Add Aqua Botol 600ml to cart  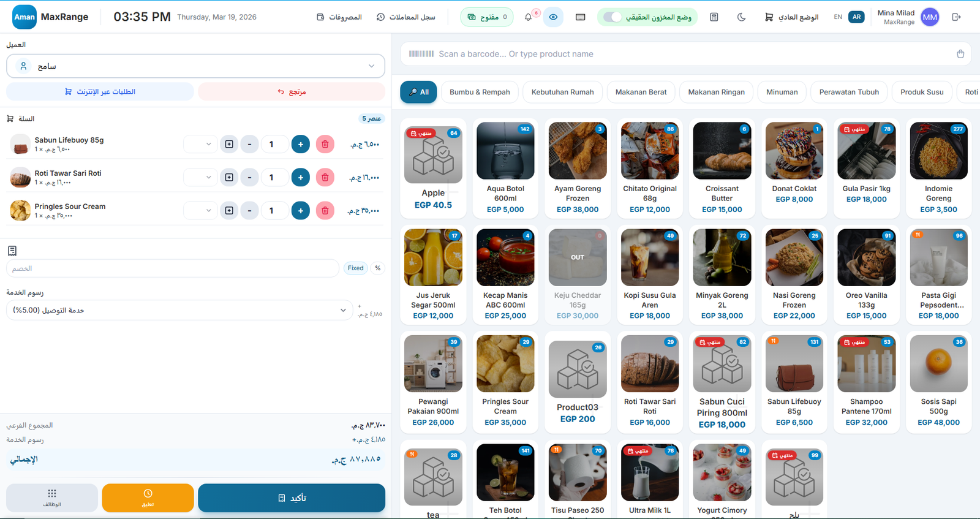(505, 169)
